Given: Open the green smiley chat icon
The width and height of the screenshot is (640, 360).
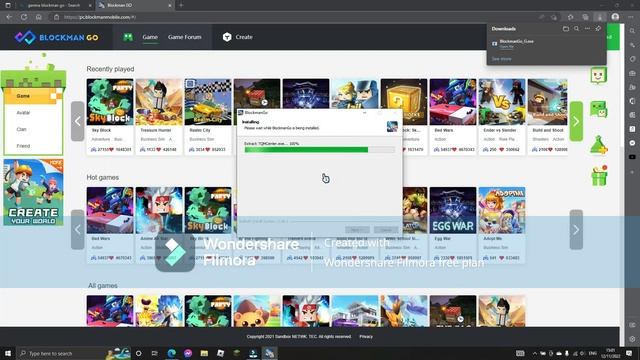Looking at the screenshot, I should 598,76.
